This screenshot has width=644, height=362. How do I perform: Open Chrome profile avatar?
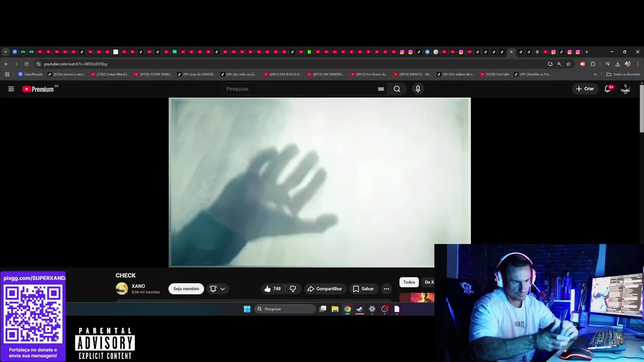click(627, 64)
